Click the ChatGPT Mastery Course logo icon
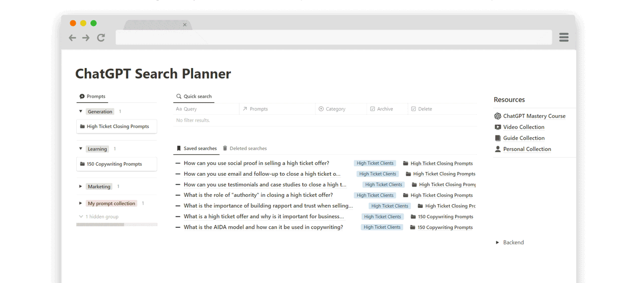The width and height of the screenshot is (644, 283). [x=497, y=116]
